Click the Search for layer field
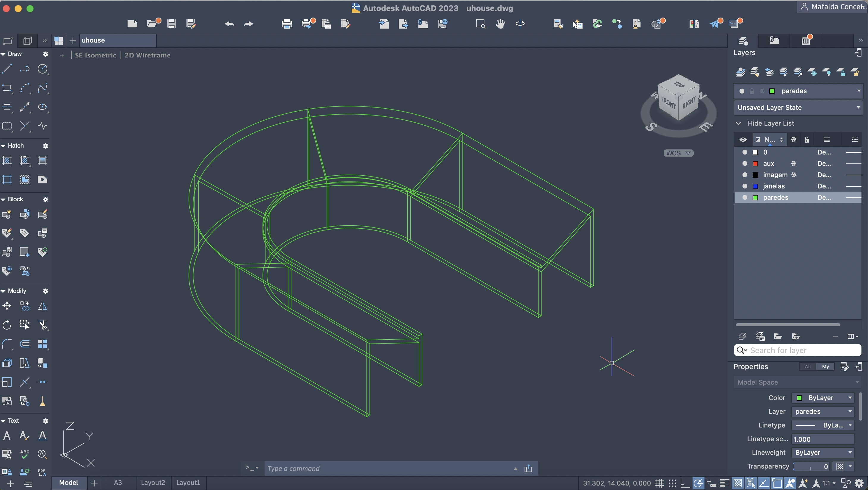Image resolution: width=868 pixels, height=490 pixels. coord(802,350)
